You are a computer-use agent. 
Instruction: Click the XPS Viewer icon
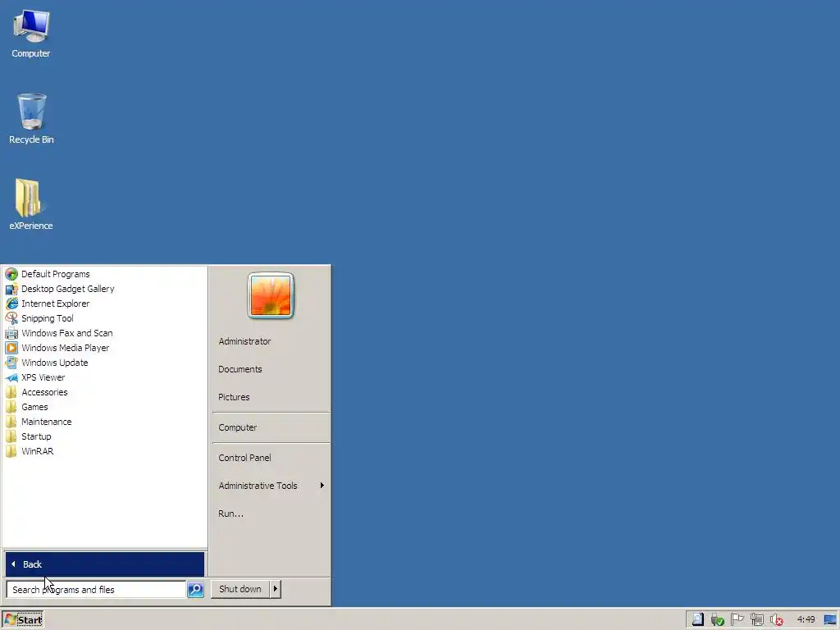point(11,377)
